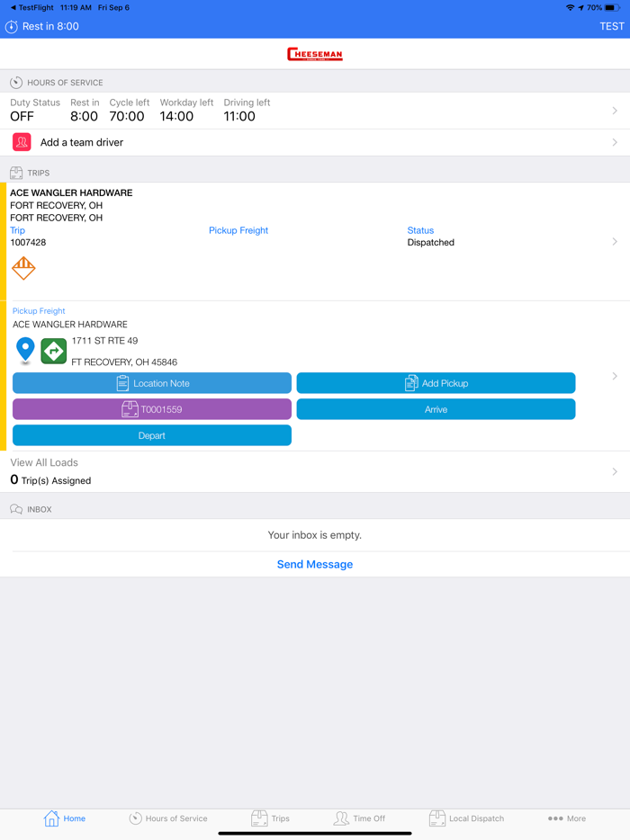Tap Add a team driver text

coord(82,142)
